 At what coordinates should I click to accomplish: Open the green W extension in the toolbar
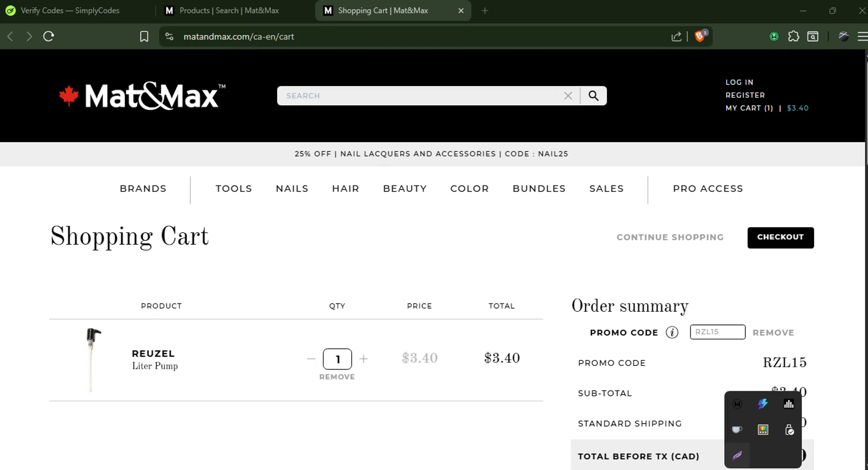click(774, 36)
